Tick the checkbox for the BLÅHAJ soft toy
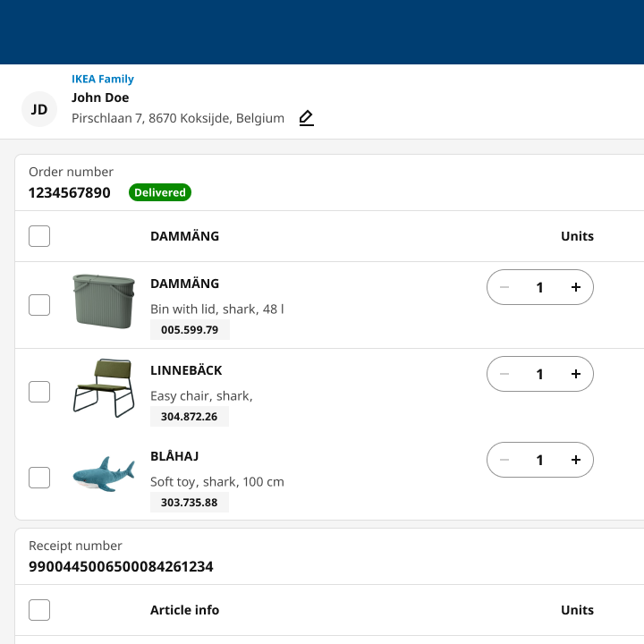 click(39, 478)
